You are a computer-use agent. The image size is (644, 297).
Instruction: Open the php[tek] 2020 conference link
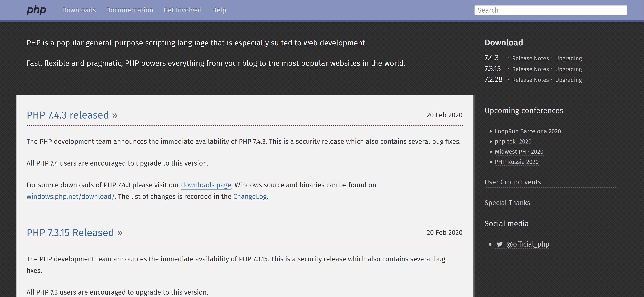click(513, 142)
